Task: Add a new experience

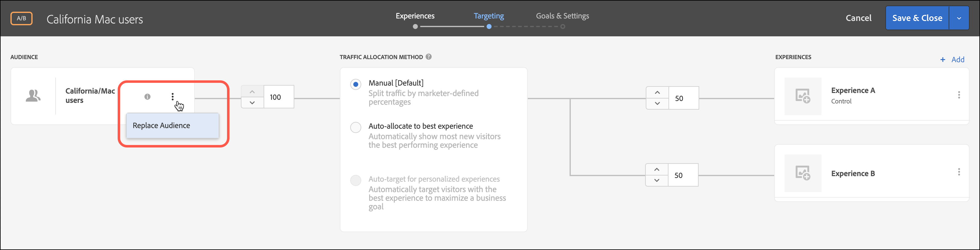Action: click(x=952, y=59)
